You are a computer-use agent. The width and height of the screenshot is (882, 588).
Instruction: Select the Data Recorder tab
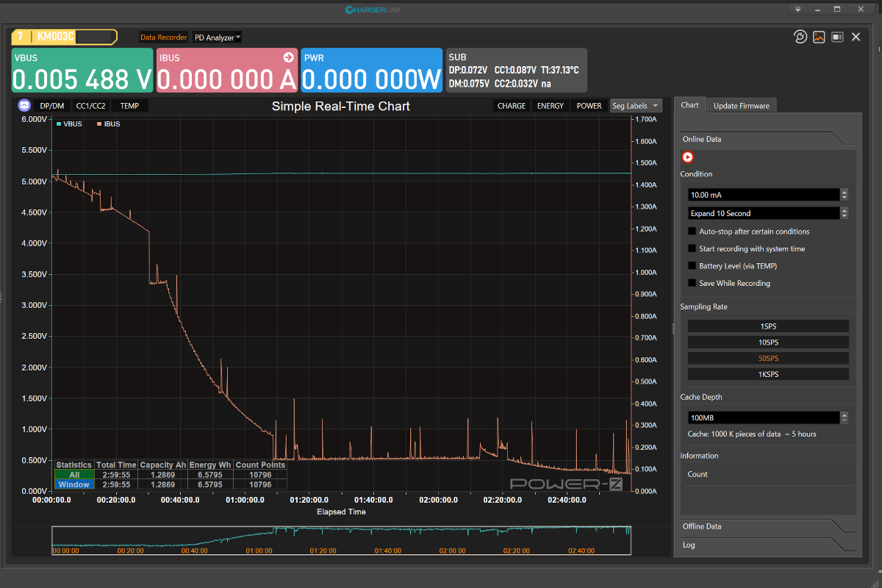[x=163, y=37]
